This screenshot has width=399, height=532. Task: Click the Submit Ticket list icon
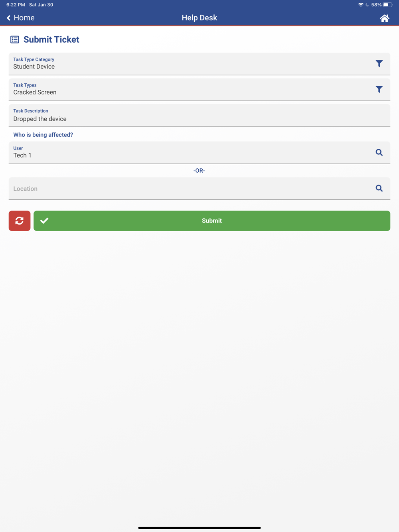15,39
